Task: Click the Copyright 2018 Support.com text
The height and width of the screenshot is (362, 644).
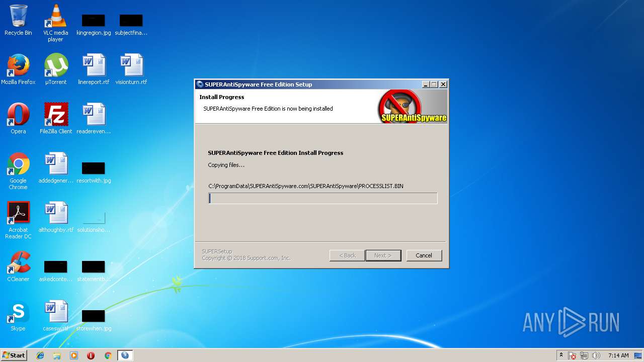Action: [247, 258]
